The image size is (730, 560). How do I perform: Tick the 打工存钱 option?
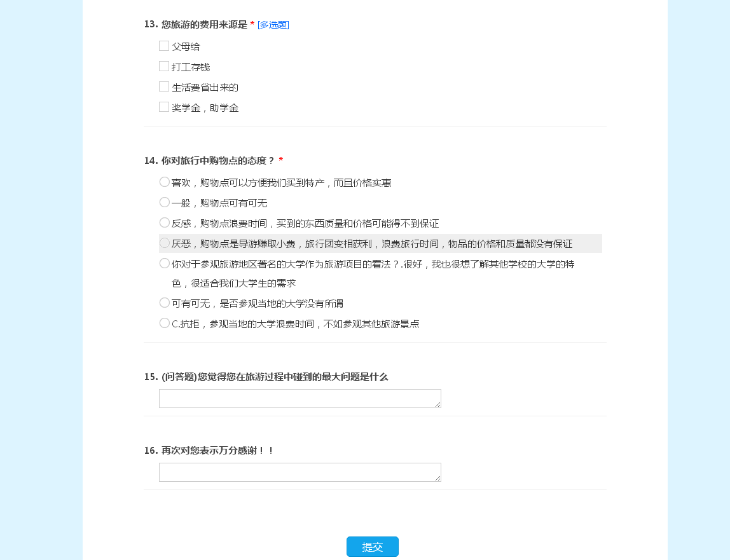(x=164, y=66)
